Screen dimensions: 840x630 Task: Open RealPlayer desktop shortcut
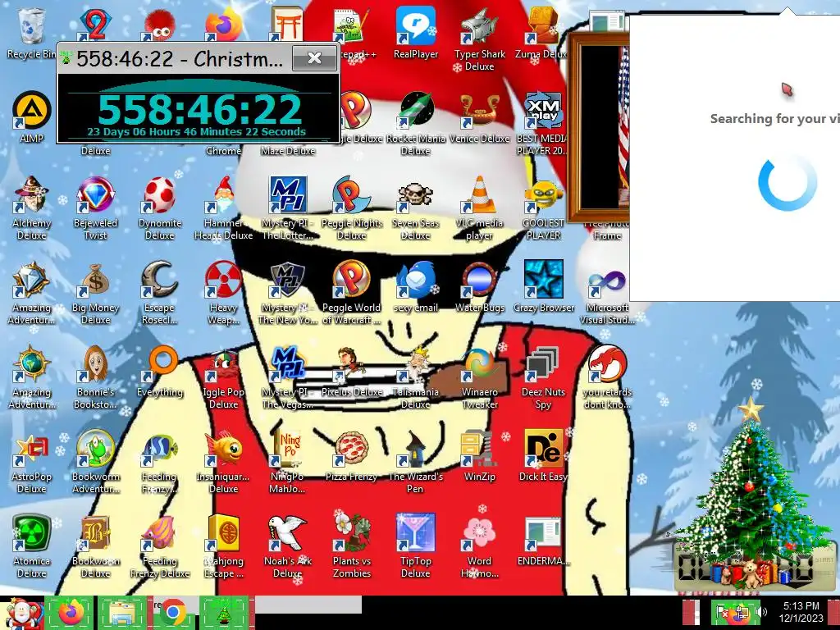coord(416,25)
